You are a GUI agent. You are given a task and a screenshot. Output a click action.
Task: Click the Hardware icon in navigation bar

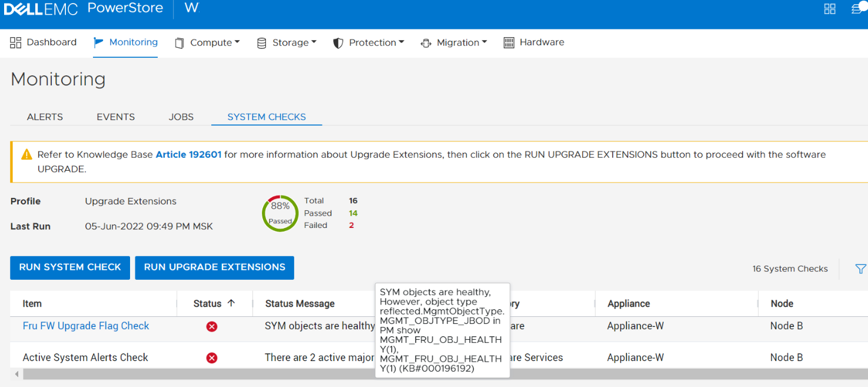[509, 43]
